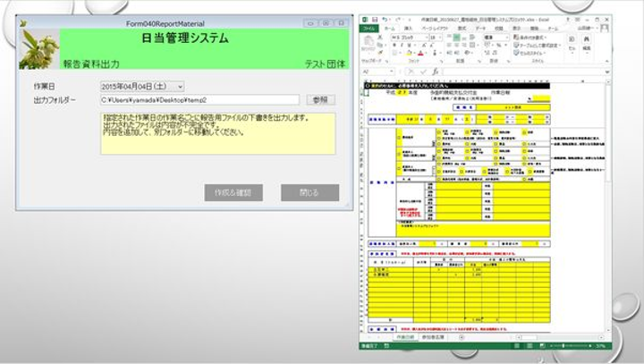Wrap text in Excel cells
644x364 pixels.
pyautogui.click(x=472, y=38)
